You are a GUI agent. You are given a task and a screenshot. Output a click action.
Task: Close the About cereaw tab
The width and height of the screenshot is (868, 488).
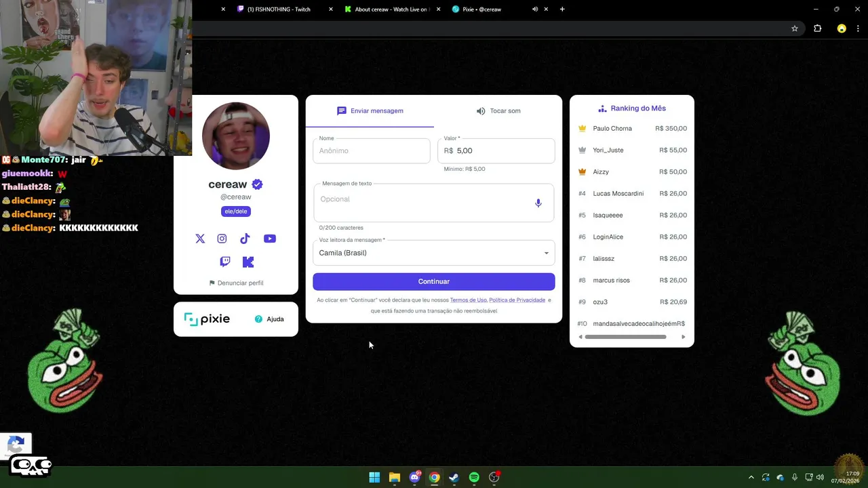(x=438, y=9)
